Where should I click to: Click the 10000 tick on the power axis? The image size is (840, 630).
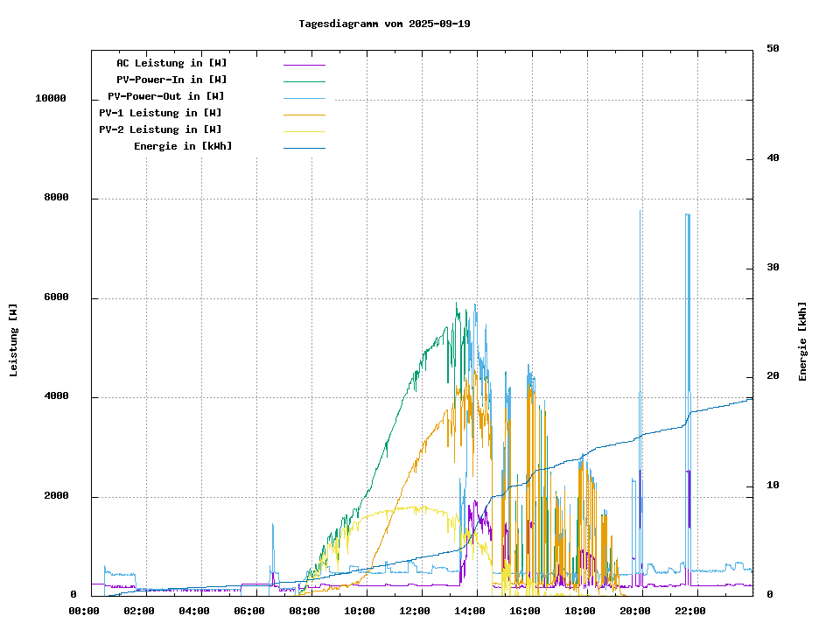pos(51,99)
